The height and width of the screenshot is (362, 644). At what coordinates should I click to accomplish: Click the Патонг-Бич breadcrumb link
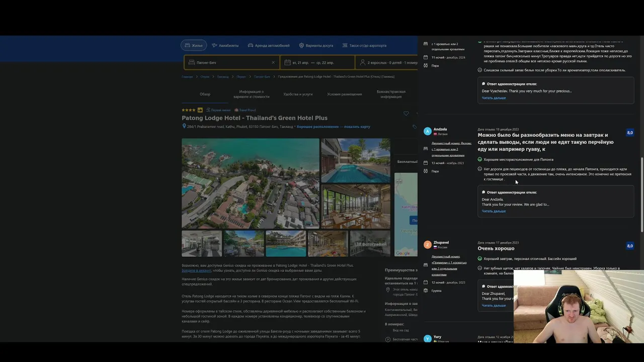262,77
